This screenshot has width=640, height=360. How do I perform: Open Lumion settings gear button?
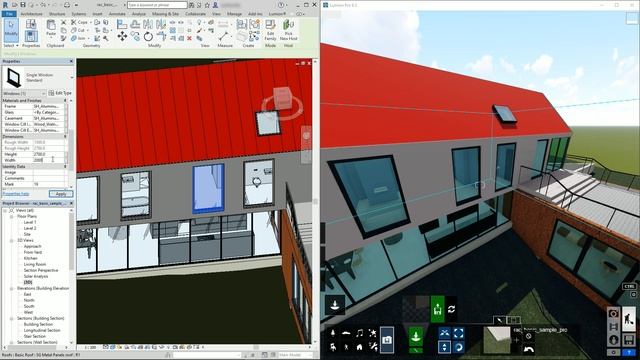tap(613, 352)
